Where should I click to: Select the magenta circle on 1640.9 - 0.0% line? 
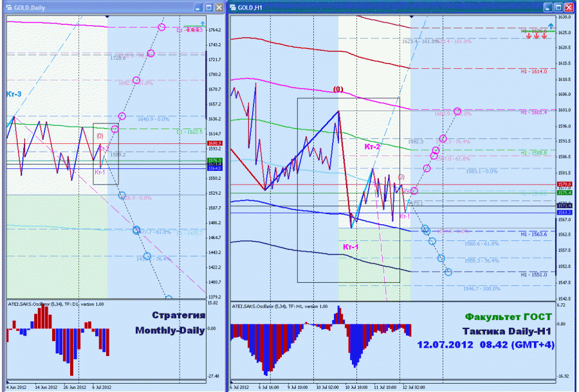click(x=122, y=116)
